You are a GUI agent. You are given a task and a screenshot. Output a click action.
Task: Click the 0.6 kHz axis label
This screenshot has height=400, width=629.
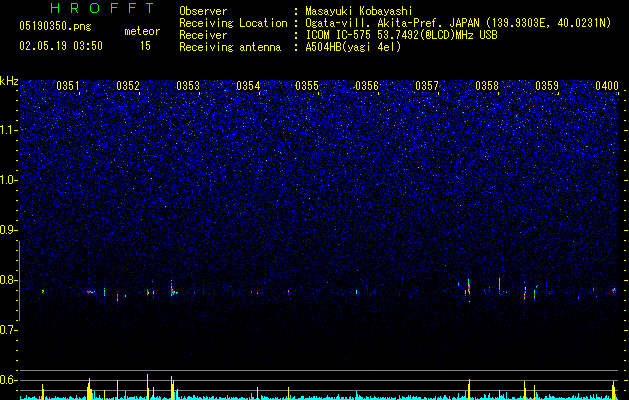click(8, 380)
